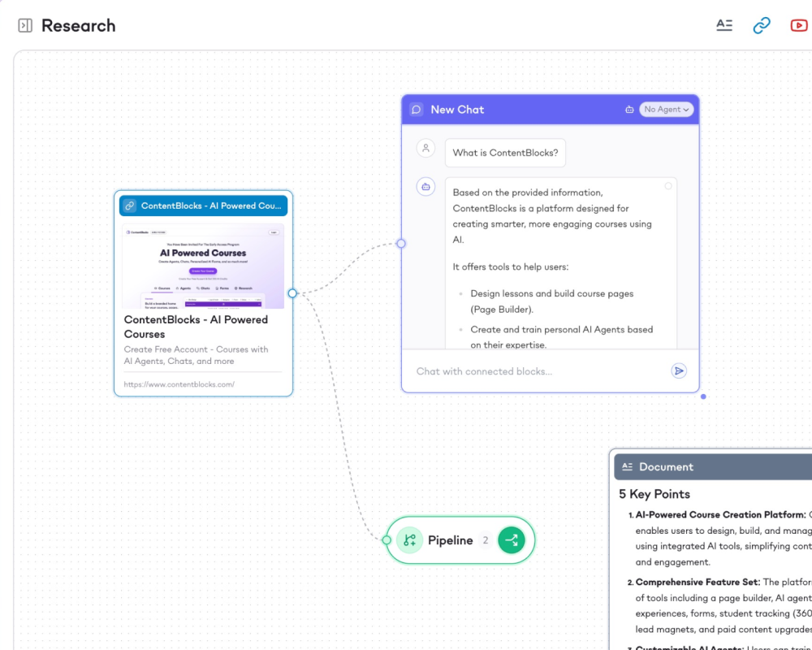Image resolution: width=812 pixels, height=650 pixels.
Task: Open the No Agent dropdown
Action: (667, 110)
